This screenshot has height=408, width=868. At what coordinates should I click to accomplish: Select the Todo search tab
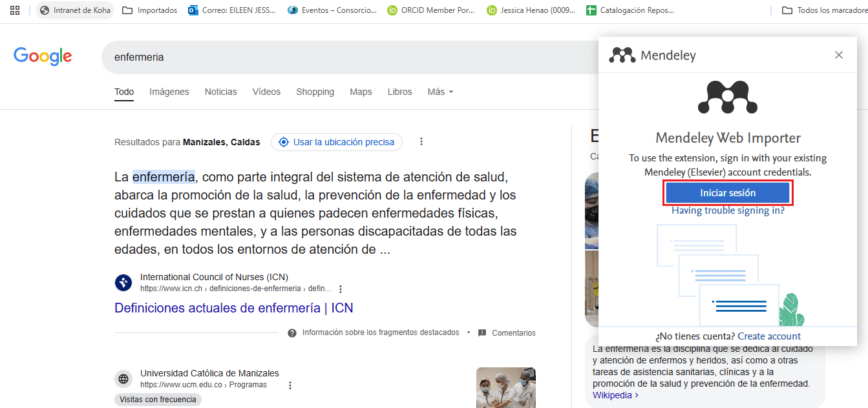pyautogui.click(x=124, y=92)
